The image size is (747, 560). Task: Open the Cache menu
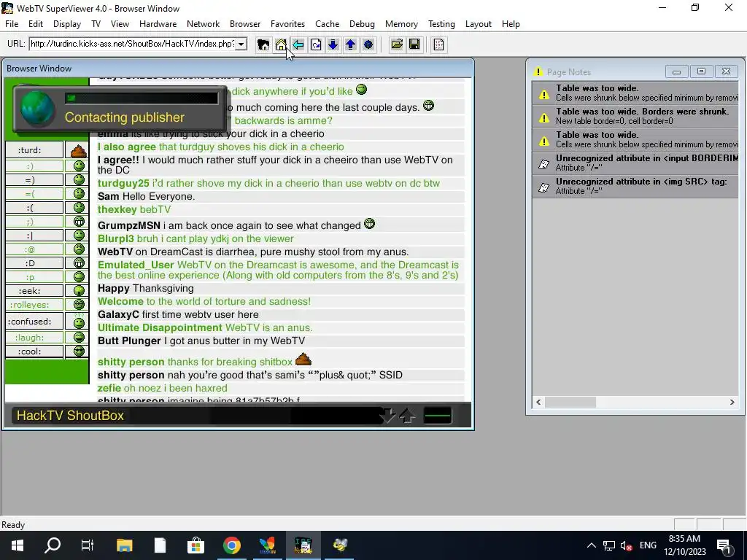point(327,24)
